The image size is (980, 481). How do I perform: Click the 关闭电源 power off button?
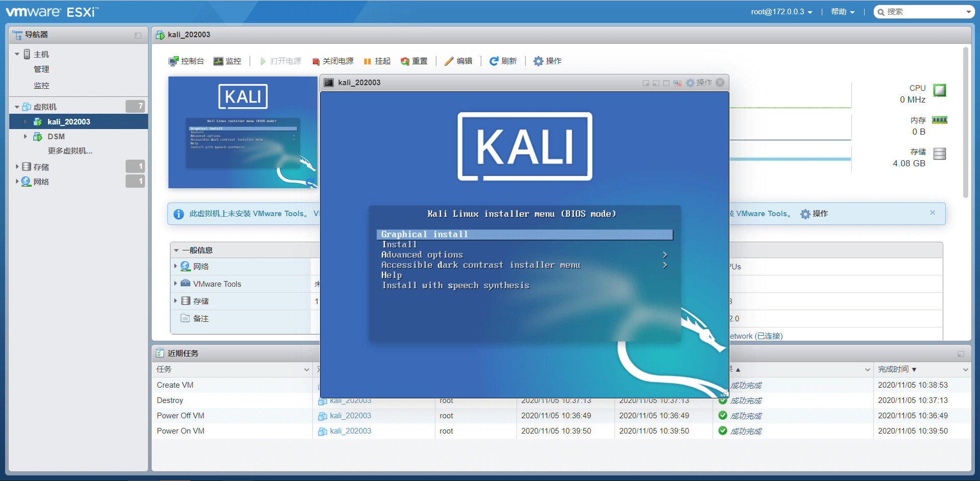coord(333,61)
